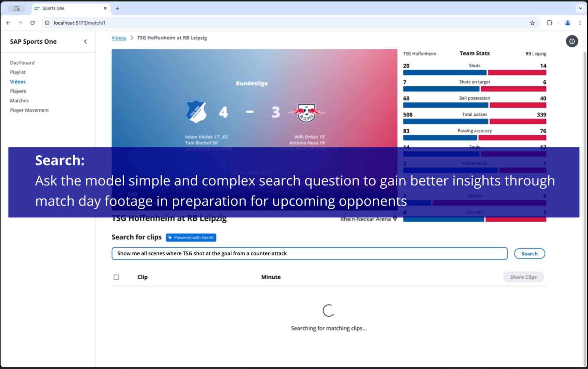Viewport: 588px width, 369px height.
Task: Open Videos in the sidebar
Action: click(18, 82)
